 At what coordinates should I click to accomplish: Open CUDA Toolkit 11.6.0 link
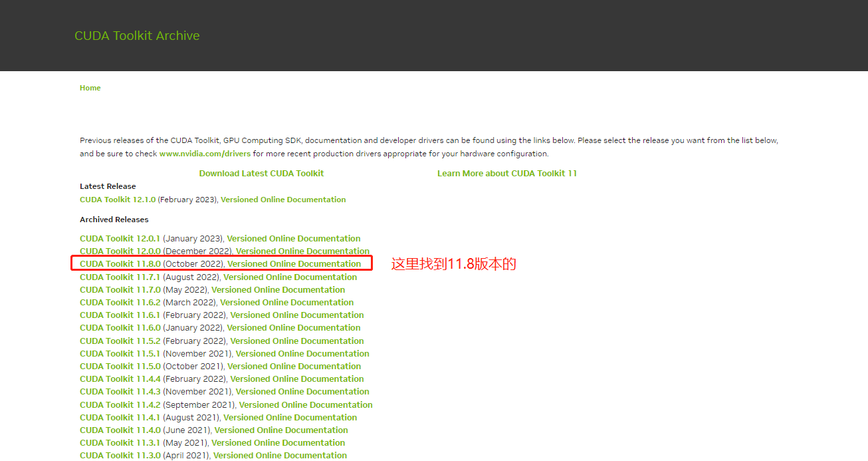pos(120,328)
